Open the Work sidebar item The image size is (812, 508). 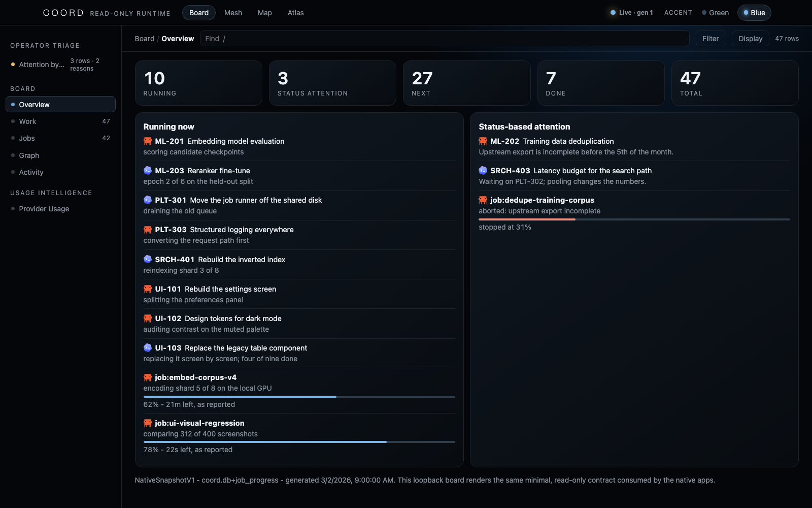coord(60,121)
